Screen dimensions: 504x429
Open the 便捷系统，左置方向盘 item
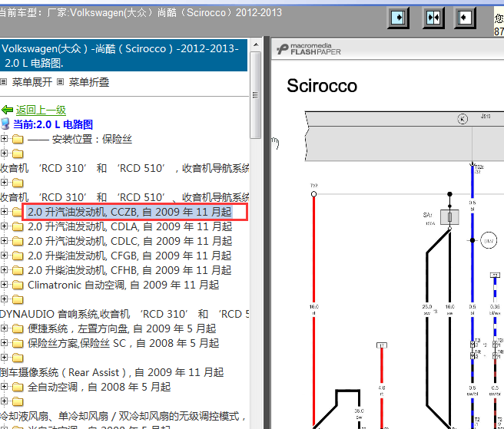[122, 328]
